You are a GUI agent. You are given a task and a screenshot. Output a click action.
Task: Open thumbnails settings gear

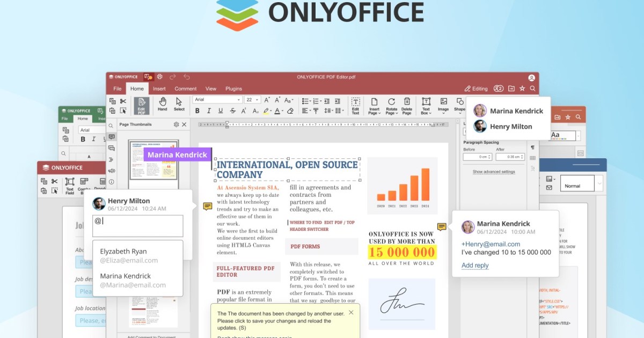coord(176,124)
